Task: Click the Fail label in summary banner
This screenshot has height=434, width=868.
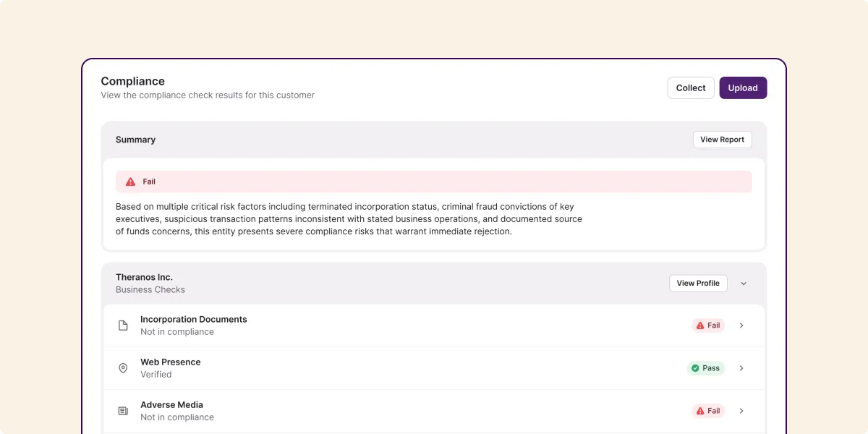Action: [149, 182]
